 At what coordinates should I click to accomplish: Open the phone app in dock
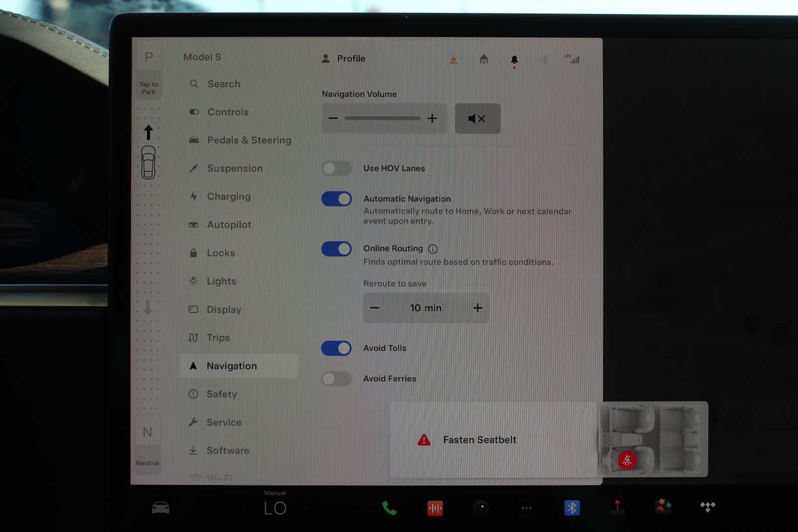click(x=389, y=508)
